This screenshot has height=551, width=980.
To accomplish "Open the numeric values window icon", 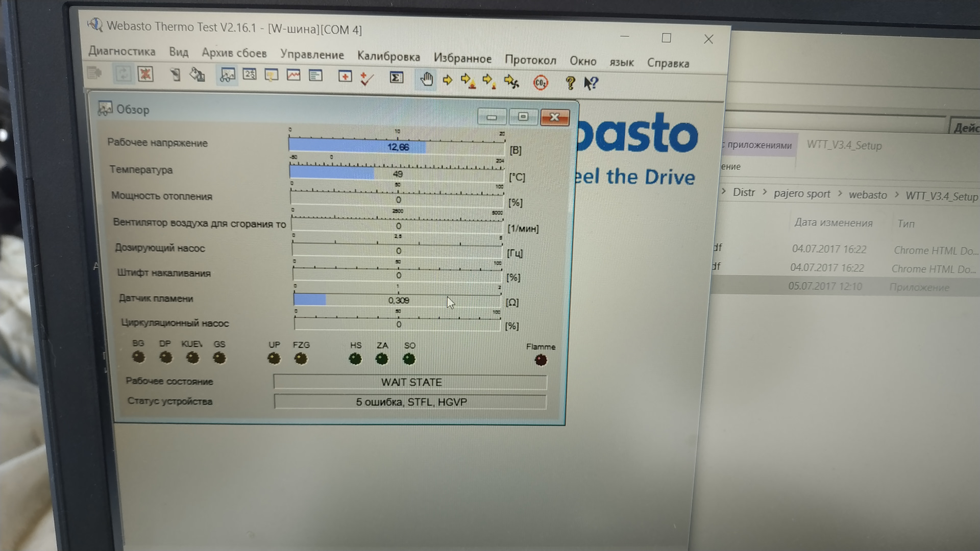I will [x=250, y=74].
